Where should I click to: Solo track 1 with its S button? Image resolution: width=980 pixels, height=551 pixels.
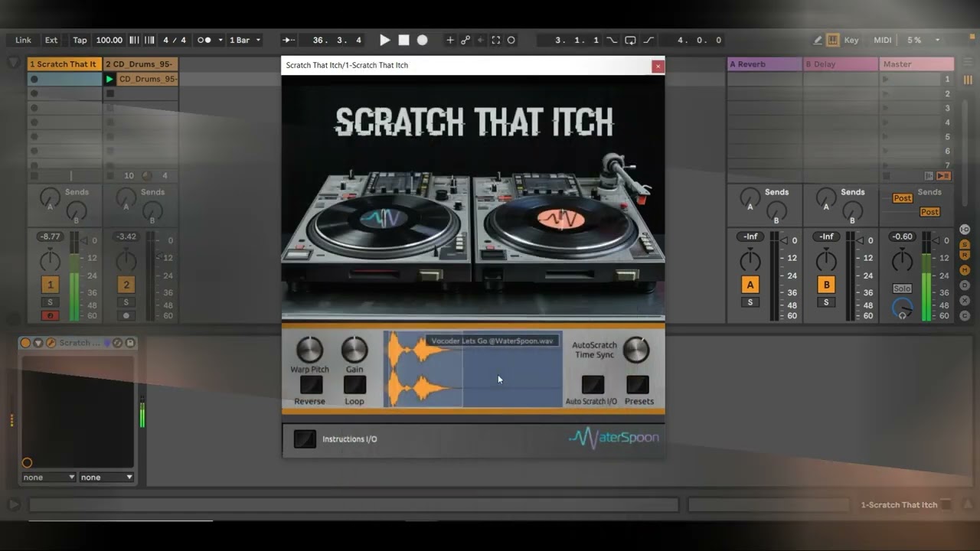click(x=50, y=302)
